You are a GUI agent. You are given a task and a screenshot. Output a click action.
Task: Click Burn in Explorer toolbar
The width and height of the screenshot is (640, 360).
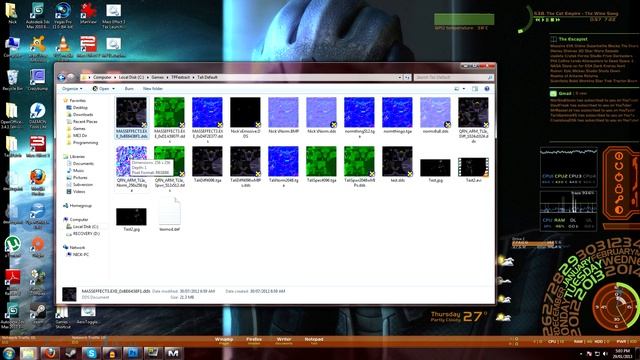[129, 89]
